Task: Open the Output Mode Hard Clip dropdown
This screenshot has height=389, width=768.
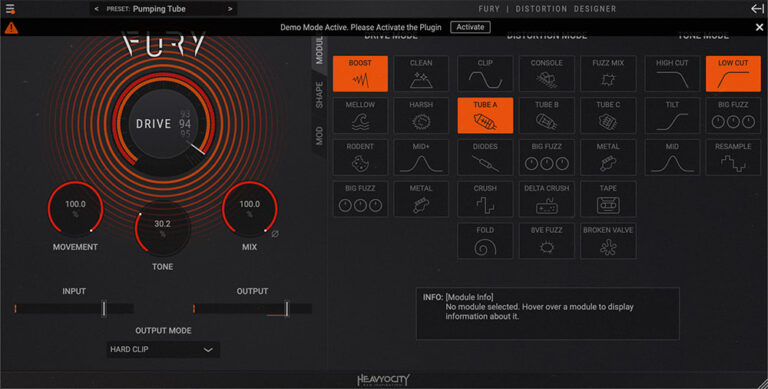Action: (x=163, y=349)
